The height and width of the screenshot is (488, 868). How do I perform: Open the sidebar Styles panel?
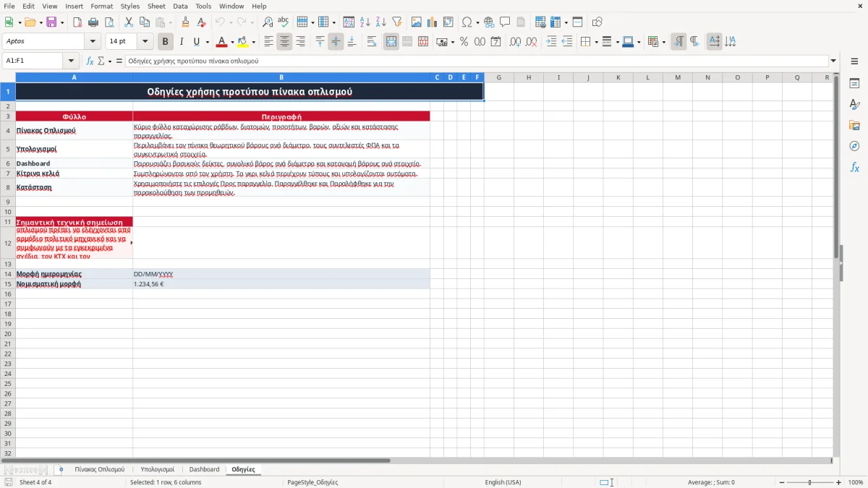[x=854, y=105]
